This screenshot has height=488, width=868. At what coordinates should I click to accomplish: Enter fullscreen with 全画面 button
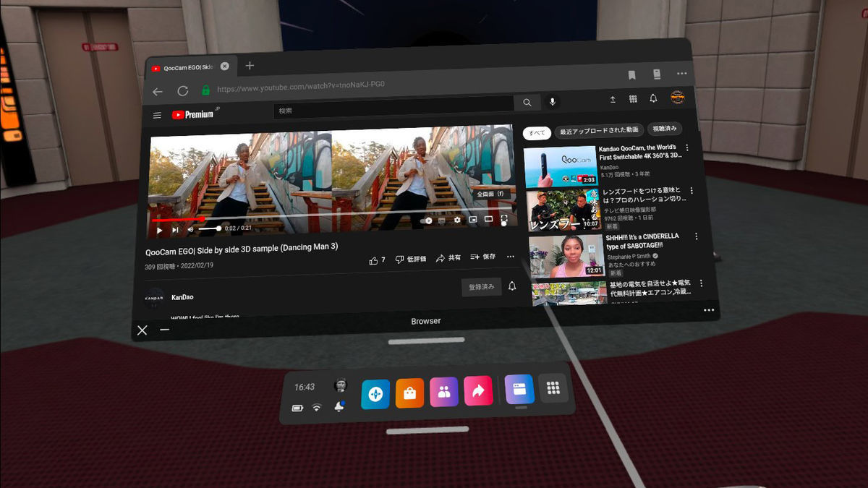(504, 219)
